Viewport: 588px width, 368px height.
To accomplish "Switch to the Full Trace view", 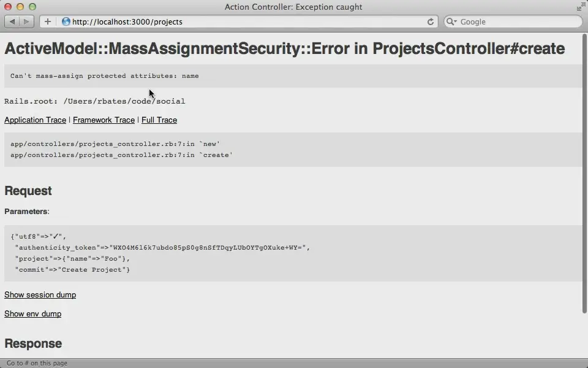I will 159,120.
